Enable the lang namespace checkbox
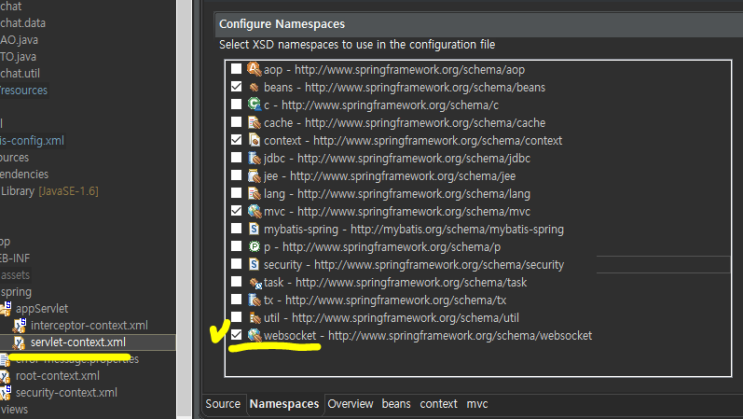This screenshot has height=419, width=743. (236, 193)
